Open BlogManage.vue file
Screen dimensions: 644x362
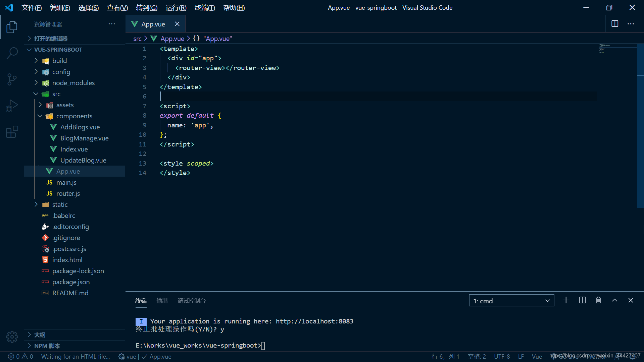pyautogui.click(x=84, y=138)
